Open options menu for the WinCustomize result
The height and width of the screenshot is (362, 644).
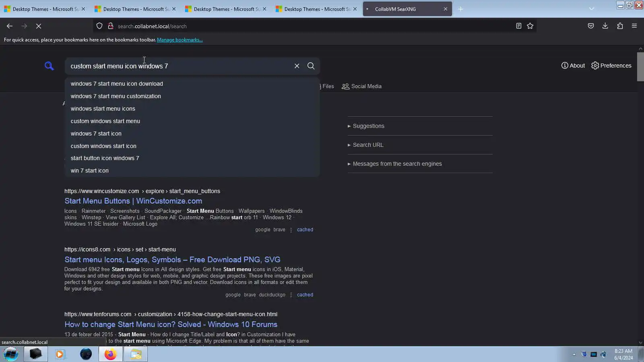[291, 230]
